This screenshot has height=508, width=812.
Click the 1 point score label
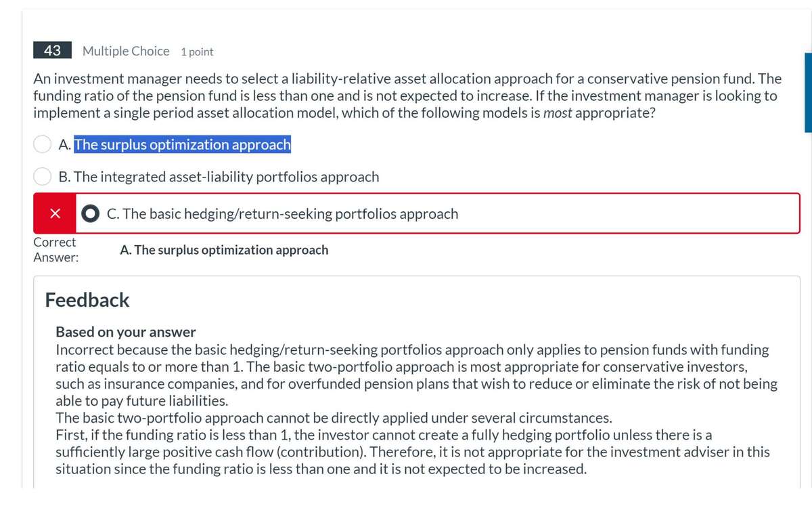(x=197, y=51)
